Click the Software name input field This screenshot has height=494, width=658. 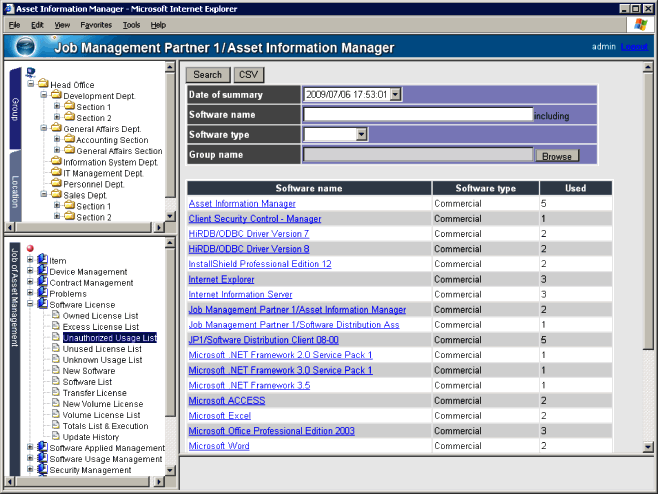click(x=417, y=115)
